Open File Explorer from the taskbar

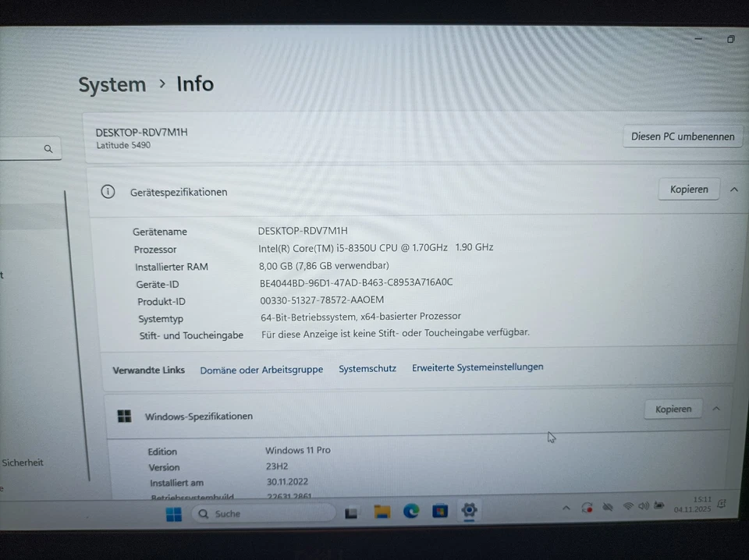point(381,512)
